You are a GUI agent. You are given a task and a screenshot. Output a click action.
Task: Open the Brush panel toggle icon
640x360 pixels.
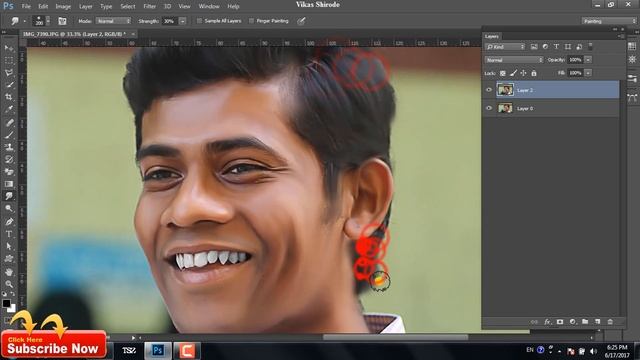click(62, 21)
